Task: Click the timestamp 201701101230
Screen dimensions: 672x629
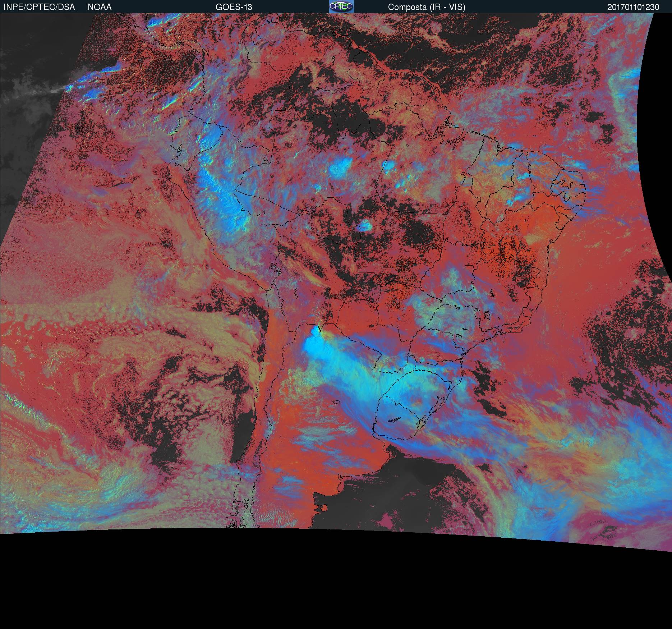Action: 633,7
